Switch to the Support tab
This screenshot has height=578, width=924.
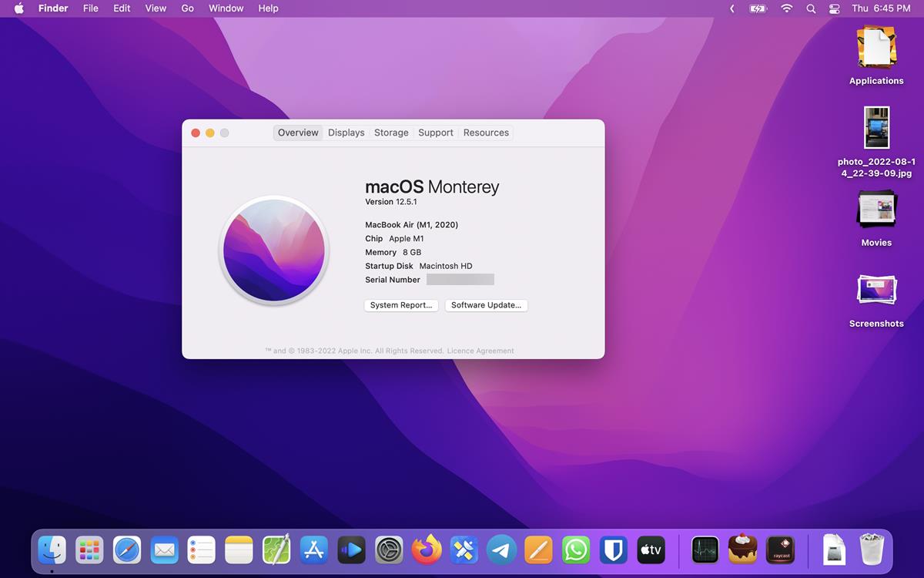point(436,133)
